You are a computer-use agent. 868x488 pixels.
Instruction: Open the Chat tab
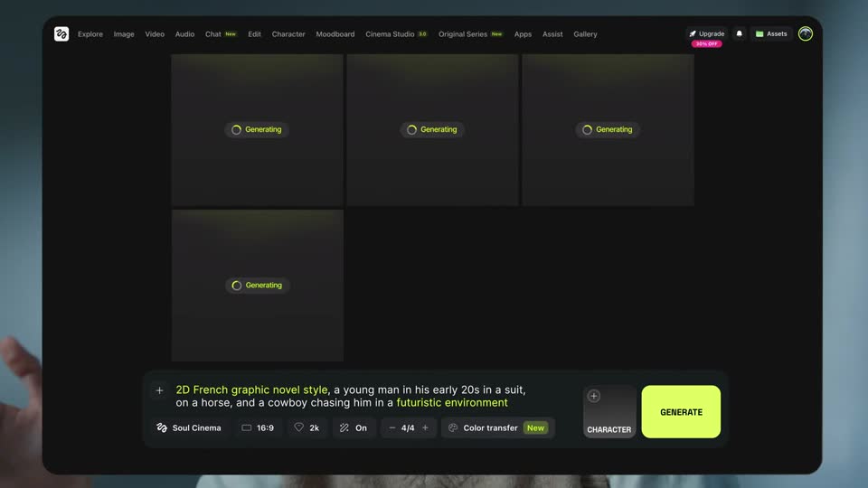tap(221, 34)
